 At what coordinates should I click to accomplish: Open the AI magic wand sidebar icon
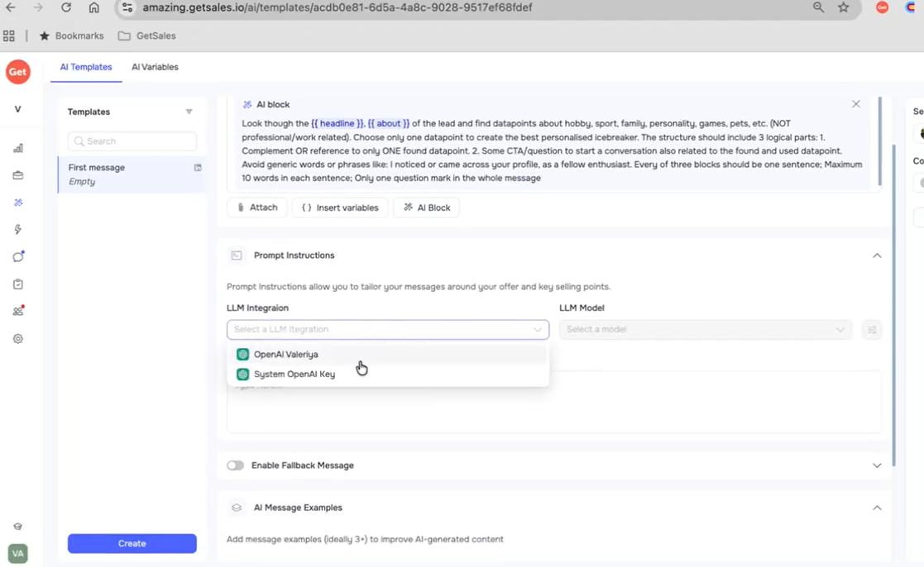point(17,202)
